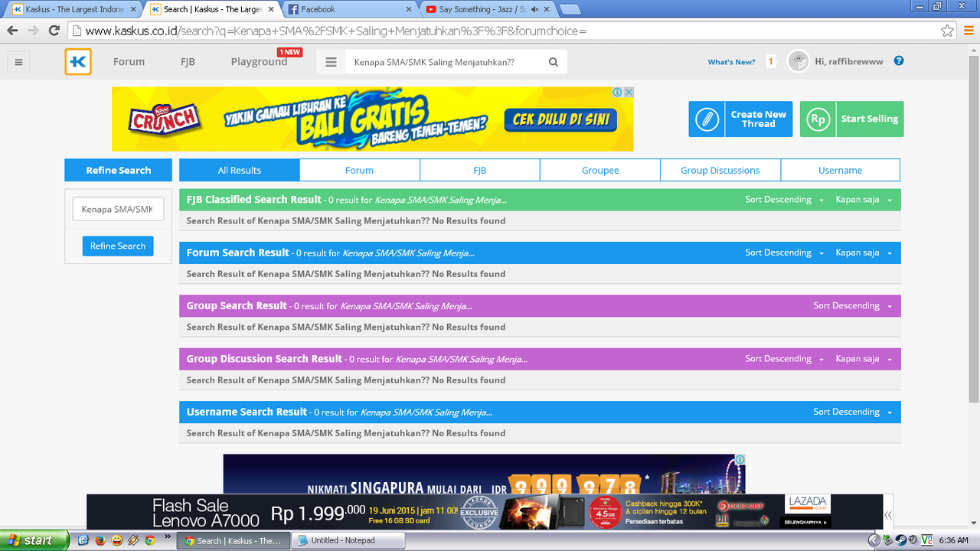Launch Chrome from quick launch bar

[x=150, y=540]
